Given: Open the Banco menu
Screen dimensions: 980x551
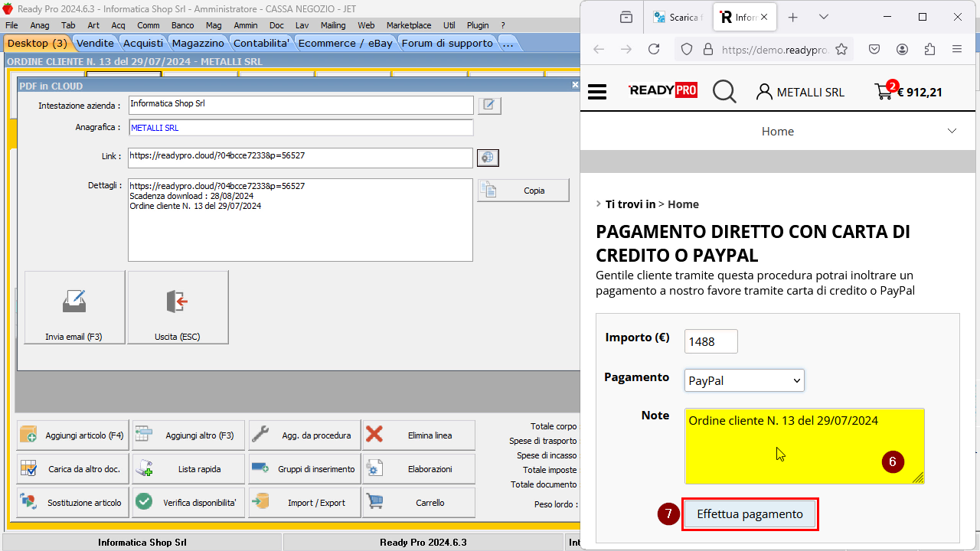Looking at the screenshot, I should [x=182, y=25].
